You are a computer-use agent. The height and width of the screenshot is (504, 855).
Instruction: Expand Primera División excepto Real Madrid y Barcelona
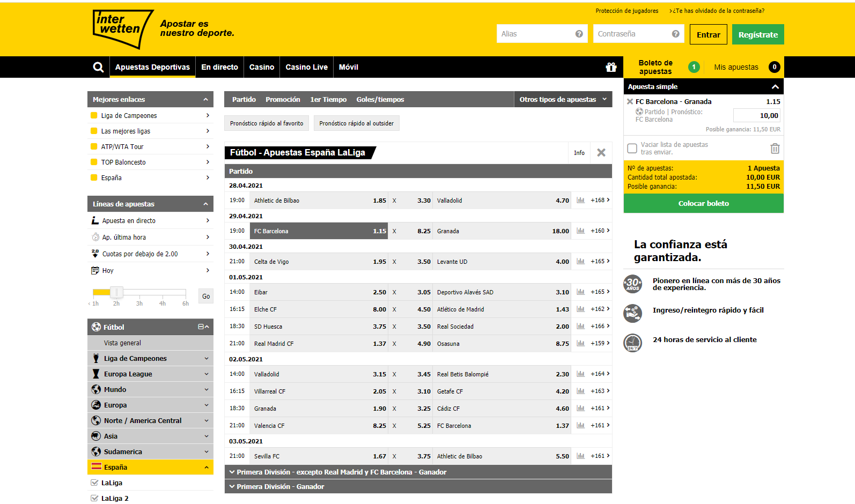click(418, 472)
